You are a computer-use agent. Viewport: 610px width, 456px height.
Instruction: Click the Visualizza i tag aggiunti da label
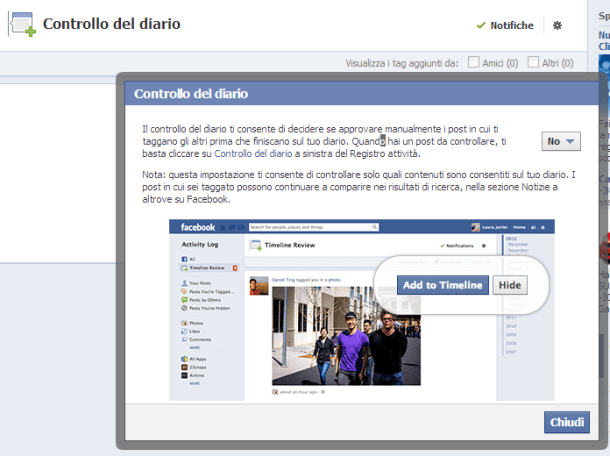tap(402, 63)
